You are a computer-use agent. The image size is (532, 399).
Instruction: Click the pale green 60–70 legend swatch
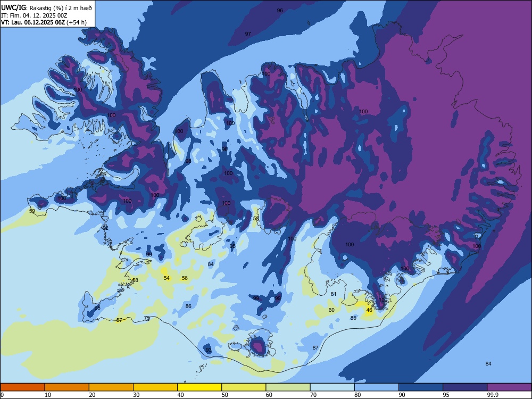coord(288,387)
